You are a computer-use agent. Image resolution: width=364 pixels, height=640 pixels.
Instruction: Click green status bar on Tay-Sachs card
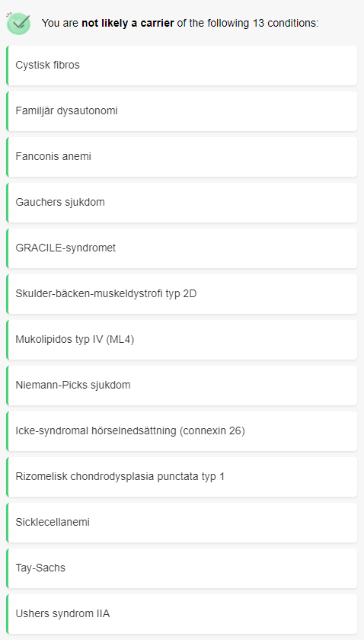[x=7, y=568]
